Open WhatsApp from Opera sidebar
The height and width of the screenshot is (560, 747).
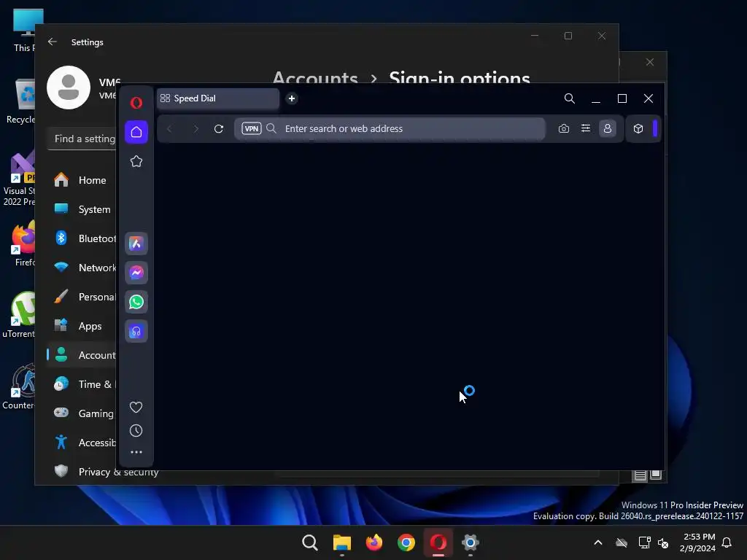coord(136,302)
